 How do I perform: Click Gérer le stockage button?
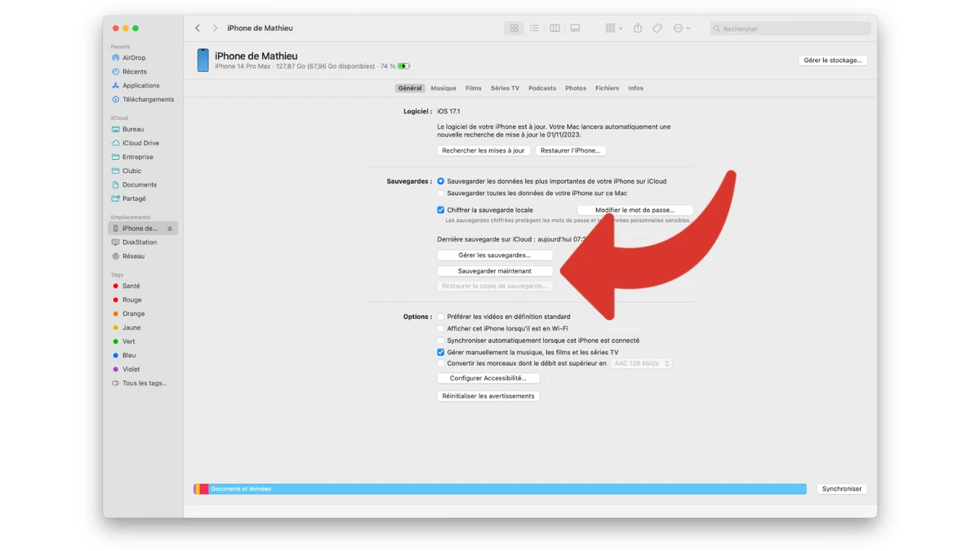coord(833,60)
